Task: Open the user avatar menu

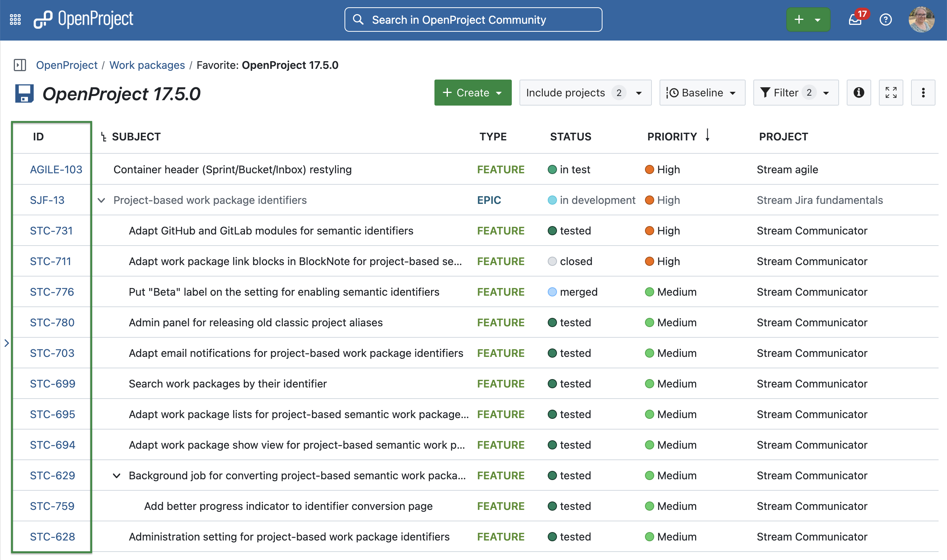Action: tap(921, 20)
